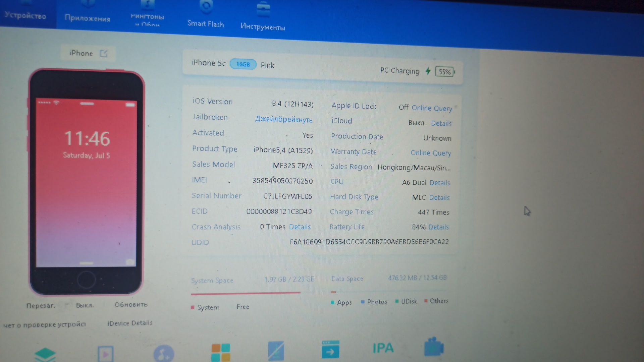Open Battery Life Details link
The width and height of the screenshot is (644, 362).
[x=438, y=227]
